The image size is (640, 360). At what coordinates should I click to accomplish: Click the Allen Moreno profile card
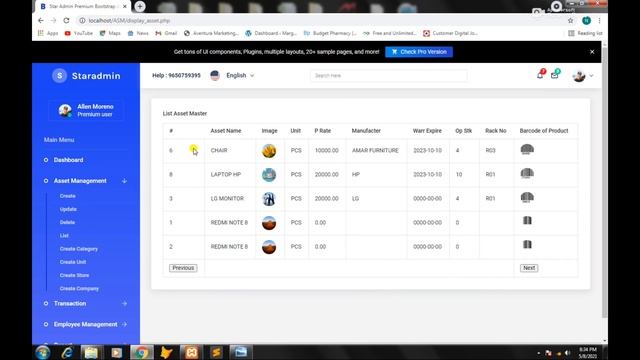point(86,110)
